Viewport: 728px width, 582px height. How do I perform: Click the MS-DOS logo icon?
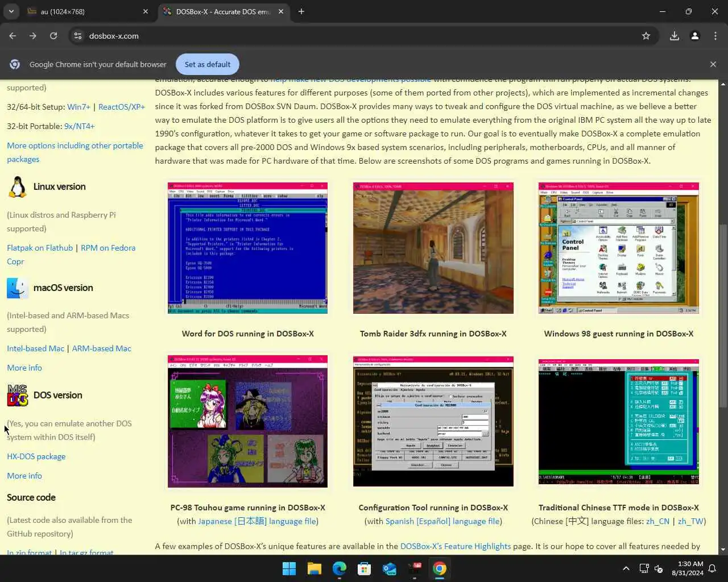[18, 395]
